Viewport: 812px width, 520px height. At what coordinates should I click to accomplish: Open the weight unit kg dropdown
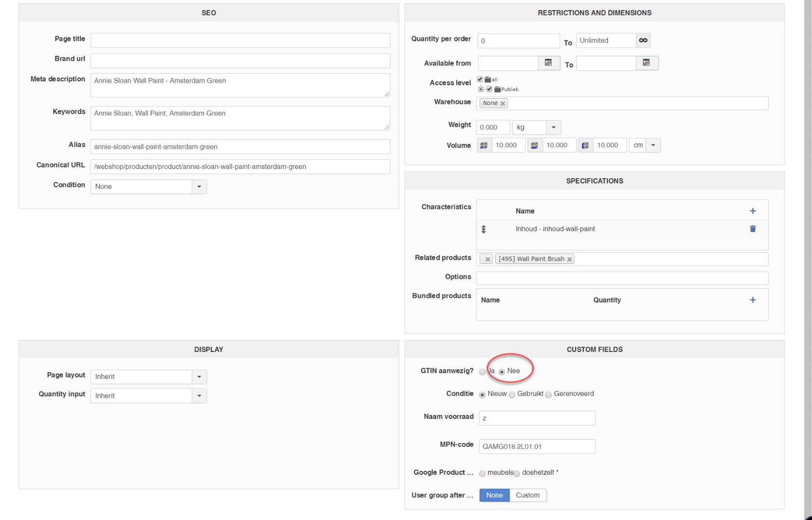[x=554, y=128]
